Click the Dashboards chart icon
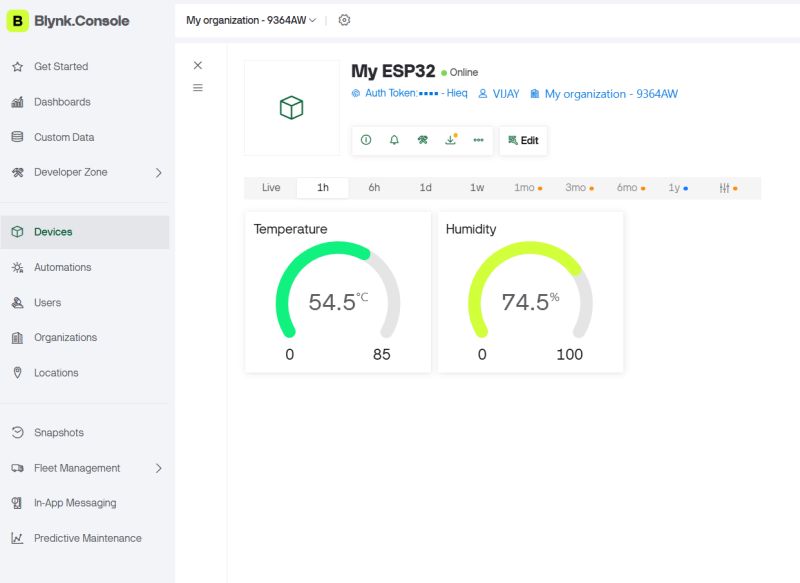This screenshot has width=800, height=583. coord(17,102)
